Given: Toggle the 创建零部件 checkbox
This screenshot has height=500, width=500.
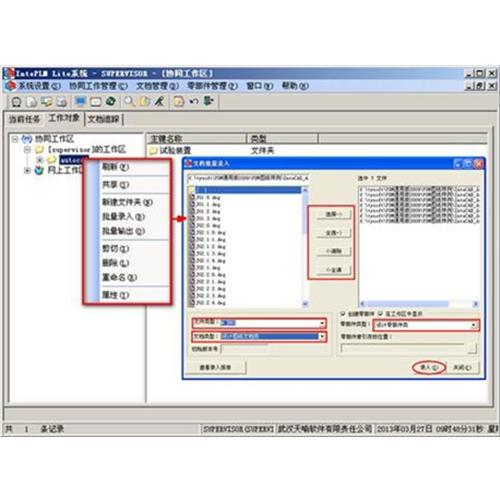Looking at the screenshot, I should tap(343, 314).
